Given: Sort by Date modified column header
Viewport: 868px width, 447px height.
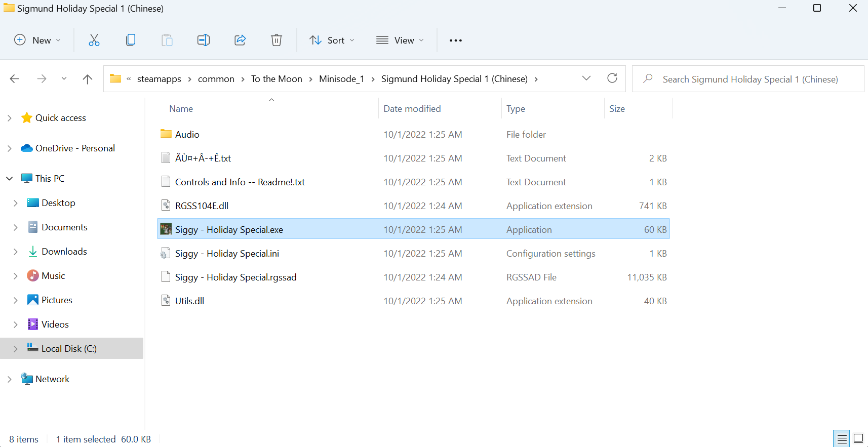Looking at the screenshot, I should pos(412,109).
